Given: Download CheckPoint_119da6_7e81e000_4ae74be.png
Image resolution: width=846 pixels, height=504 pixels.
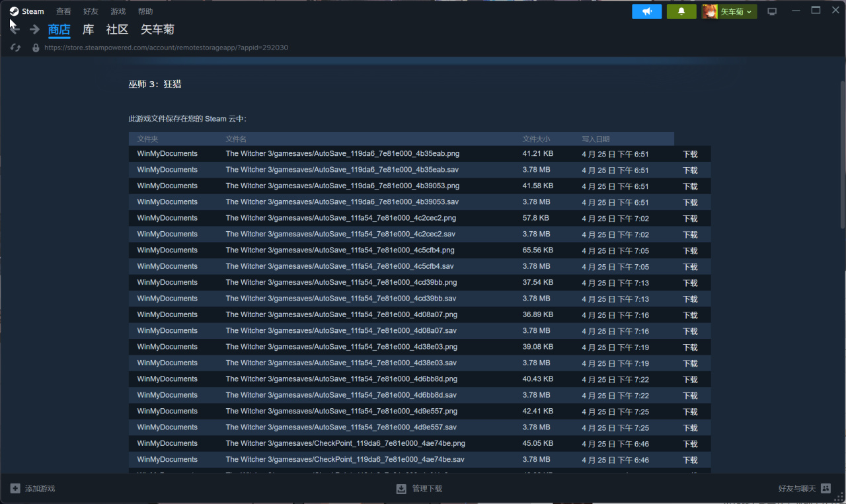Looking at the screenshot, I should point(690,444).
